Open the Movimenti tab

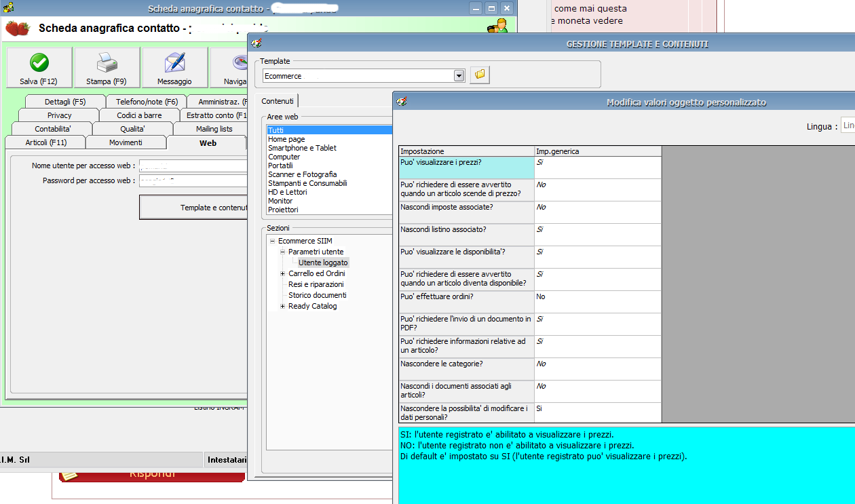[x=126, y=142]
